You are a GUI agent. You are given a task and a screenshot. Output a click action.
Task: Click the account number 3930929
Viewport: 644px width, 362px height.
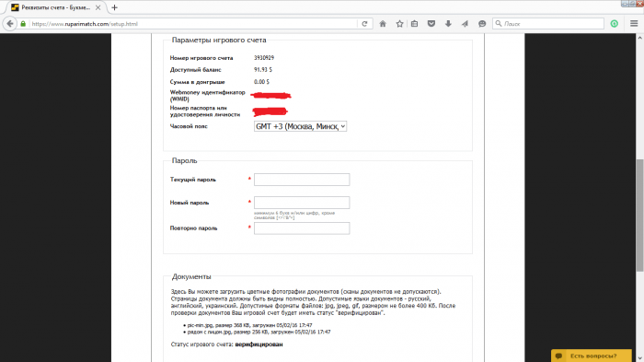264,58
